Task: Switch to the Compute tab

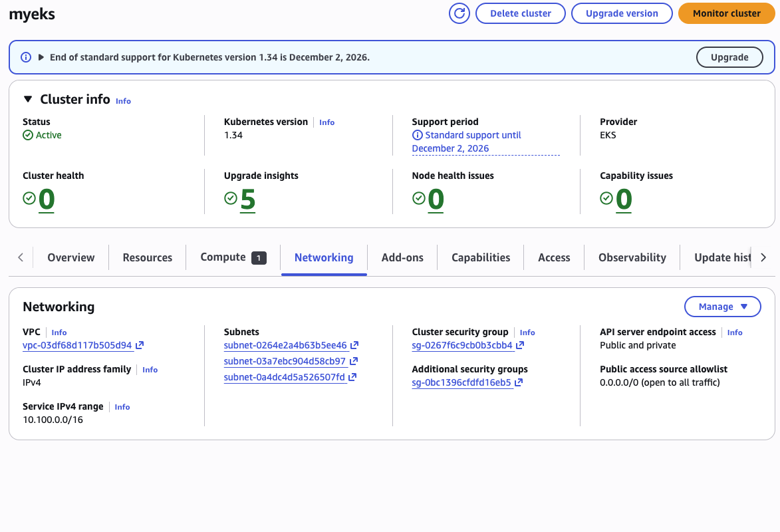Action: [233, 257]
